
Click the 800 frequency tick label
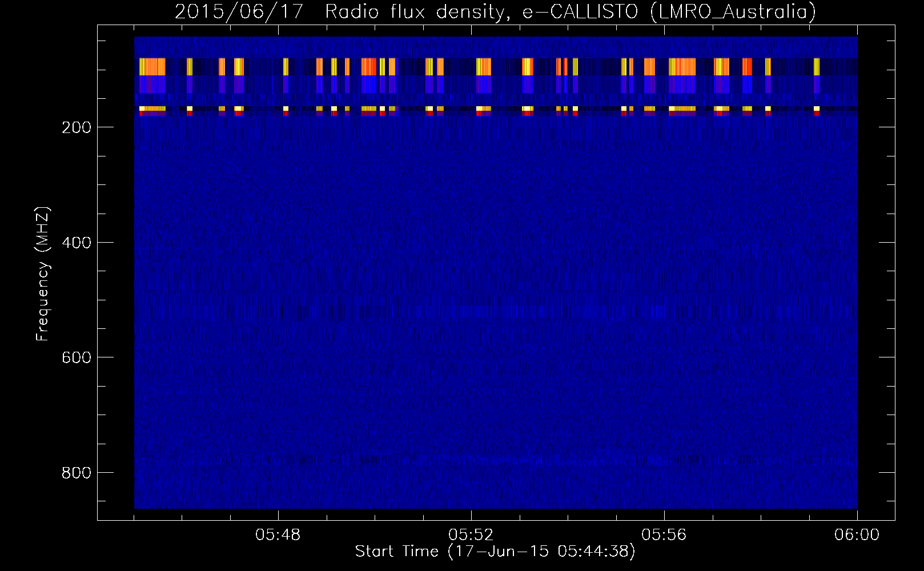(77, 473)
